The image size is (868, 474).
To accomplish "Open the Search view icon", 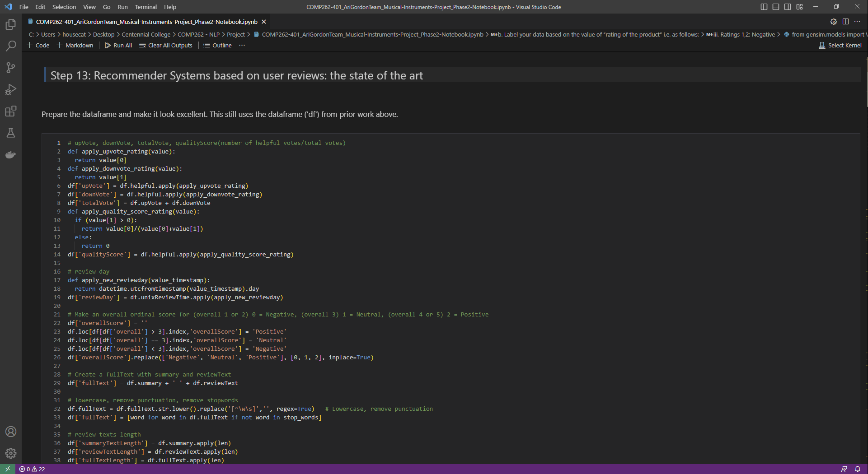I will [10, 46].
